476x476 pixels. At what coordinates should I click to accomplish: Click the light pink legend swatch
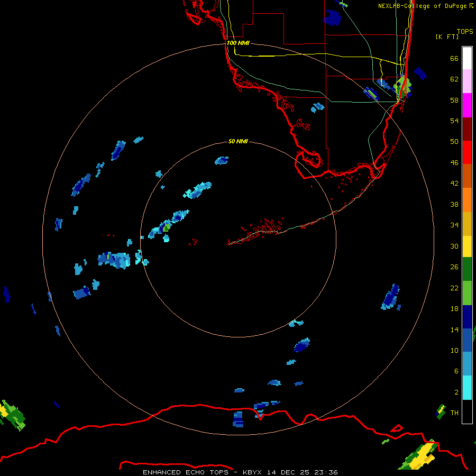467,81
